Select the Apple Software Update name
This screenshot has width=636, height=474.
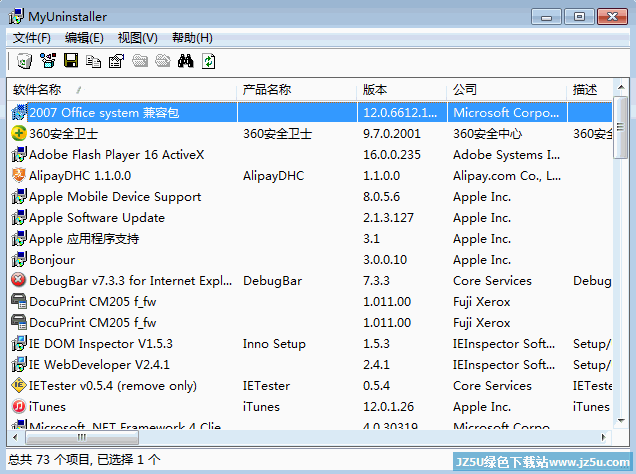97,218
